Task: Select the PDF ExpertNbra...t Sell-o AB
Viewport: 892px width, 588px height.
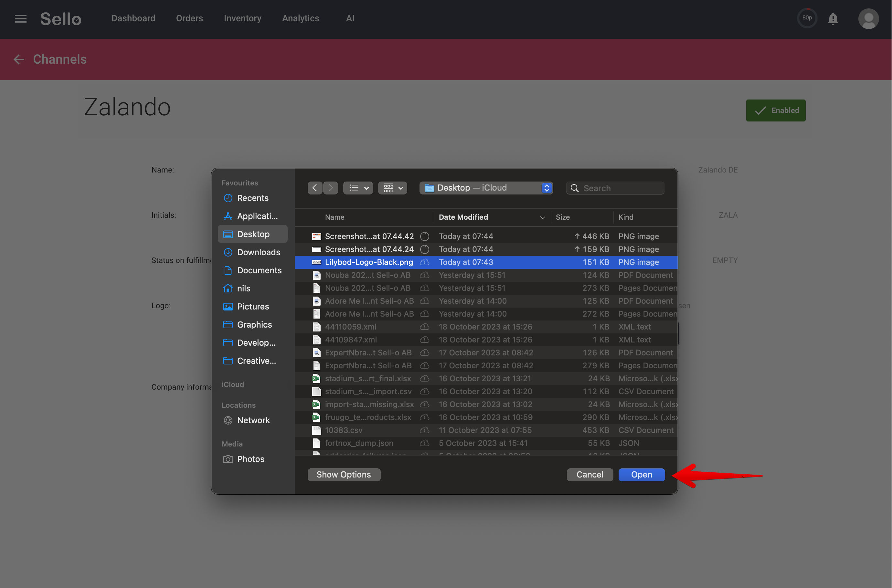Action: [x=486, y=352]
